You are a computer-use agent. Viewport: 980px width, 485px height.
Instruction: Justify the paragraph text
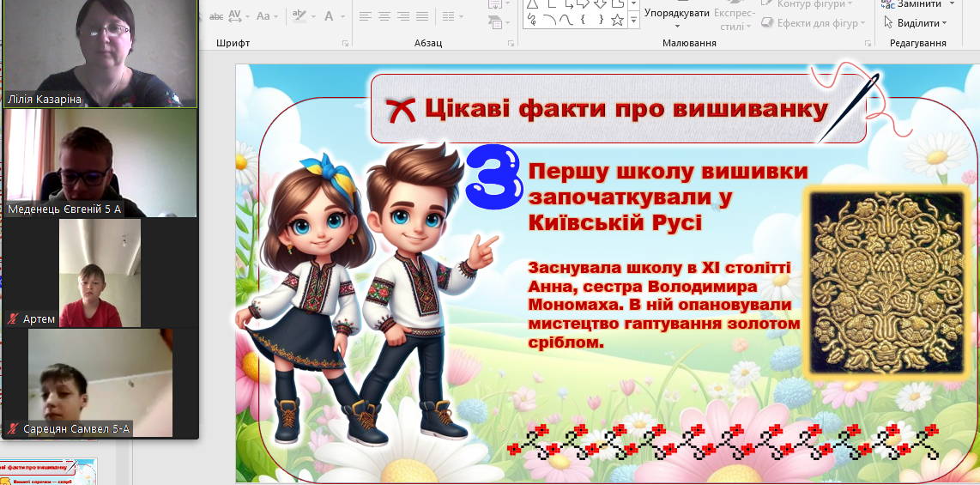coord(422,16)
